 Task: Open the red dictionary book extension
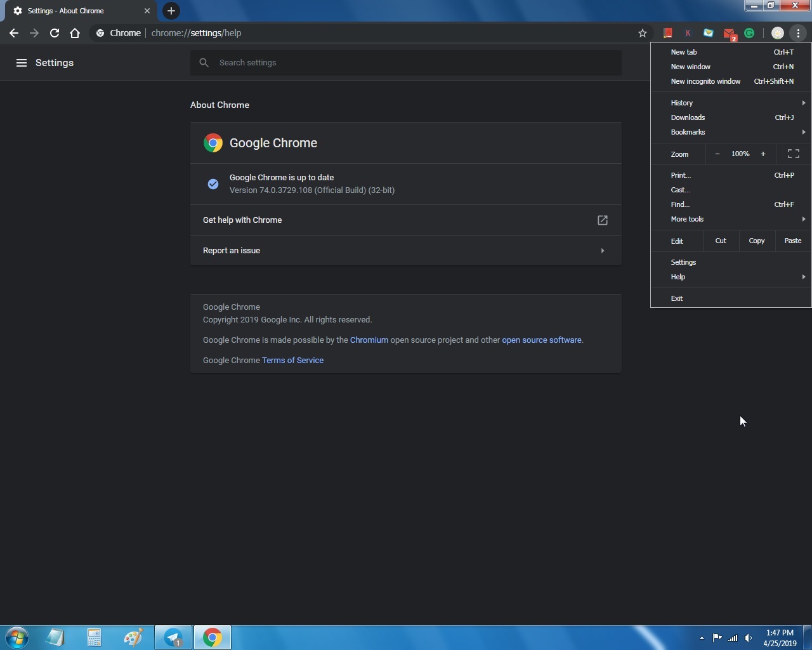(667, 33)
